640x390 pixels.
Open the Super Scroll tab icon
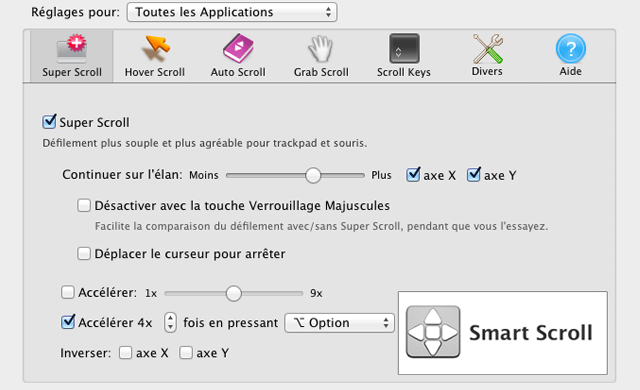point(72,49)
